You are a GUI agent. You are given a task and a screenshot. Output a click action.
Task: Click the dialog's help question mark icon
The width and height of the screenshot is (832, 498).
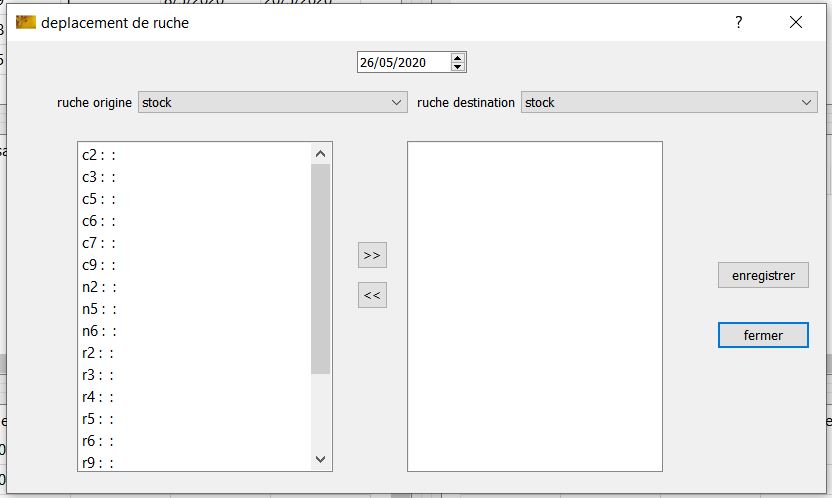point(739,23)
